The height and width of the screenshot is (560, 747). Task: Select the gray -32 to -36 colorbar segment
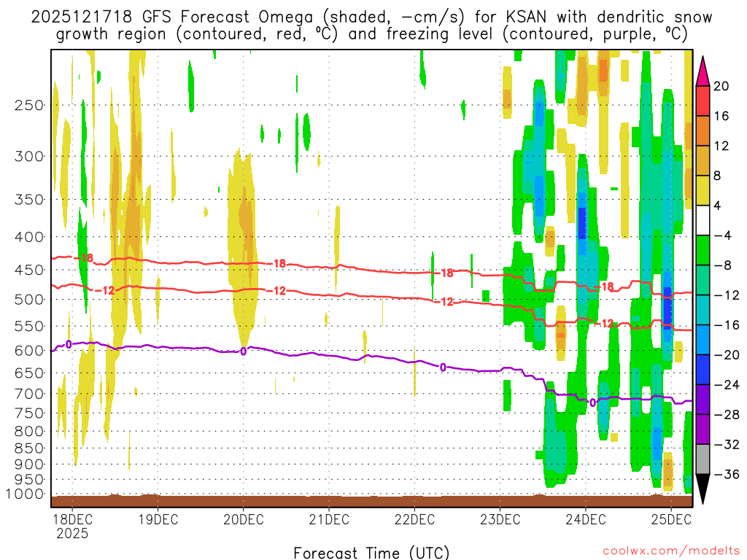(703, 459)
